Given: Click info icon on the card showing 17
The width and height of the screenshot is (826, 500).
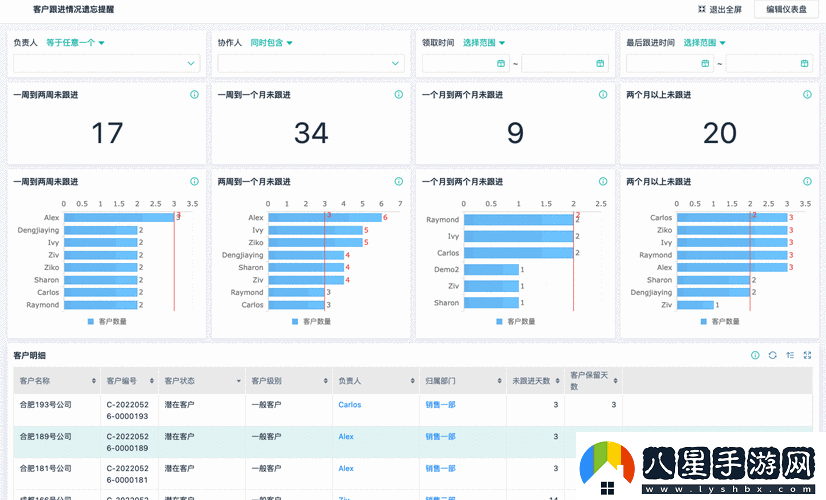Looking at the screenshot, I should 194,94.
